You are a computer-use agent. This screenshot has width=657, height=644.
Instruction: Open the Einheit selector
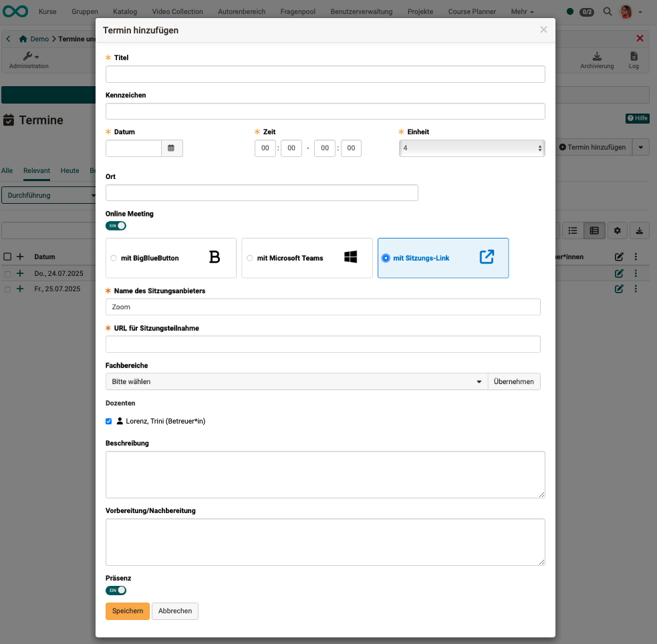pyautogui.click(x=472, y=148)
